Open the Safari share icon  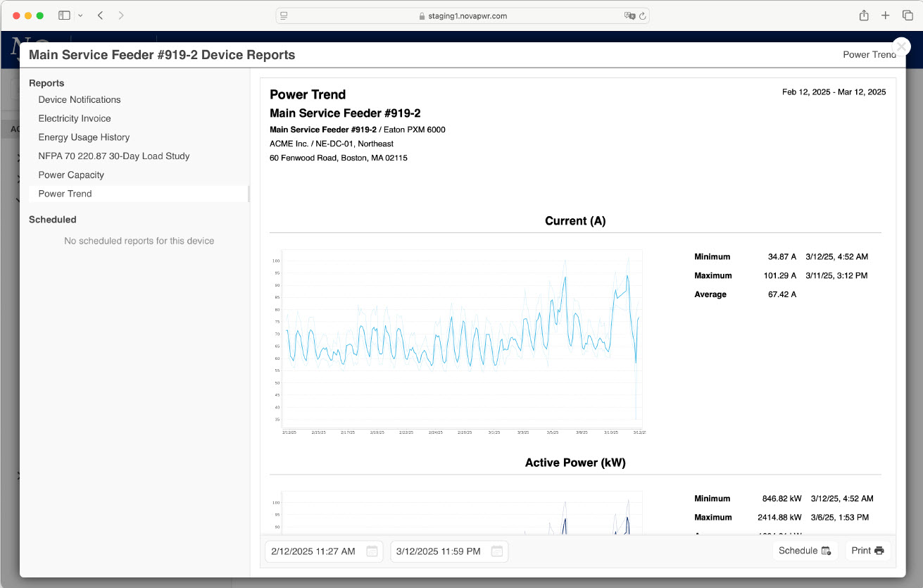click(x=864, y=15)
